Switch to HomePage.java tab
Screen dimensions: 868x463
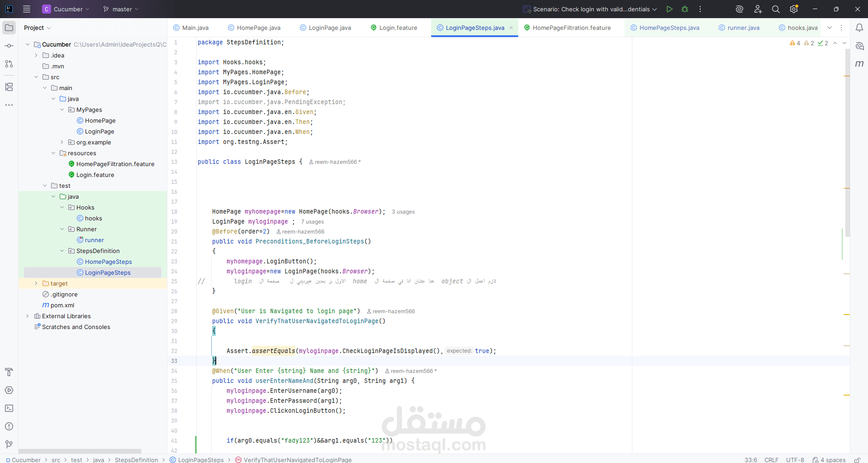click(x=254, y=28)
